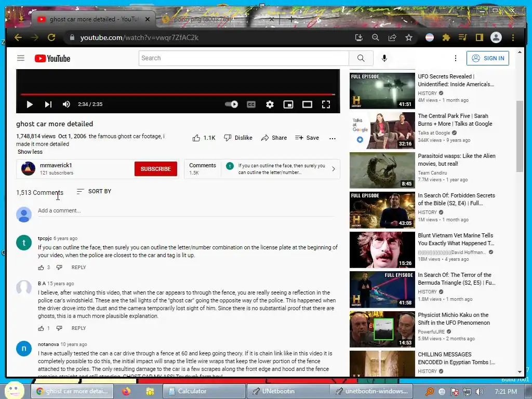Open Parasitoid wasps video thumbnail
Image resolution: width=532 pixels, height=399 pixels.
[x=382, y=170]
